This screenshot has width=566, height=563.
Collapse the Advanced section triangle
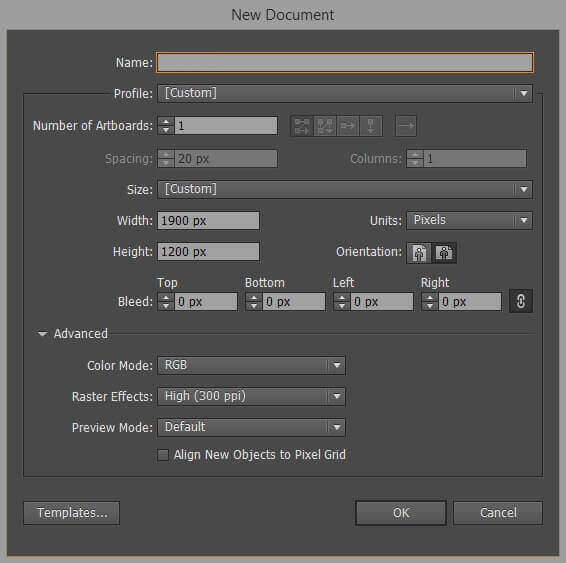[x=42, y=334]
